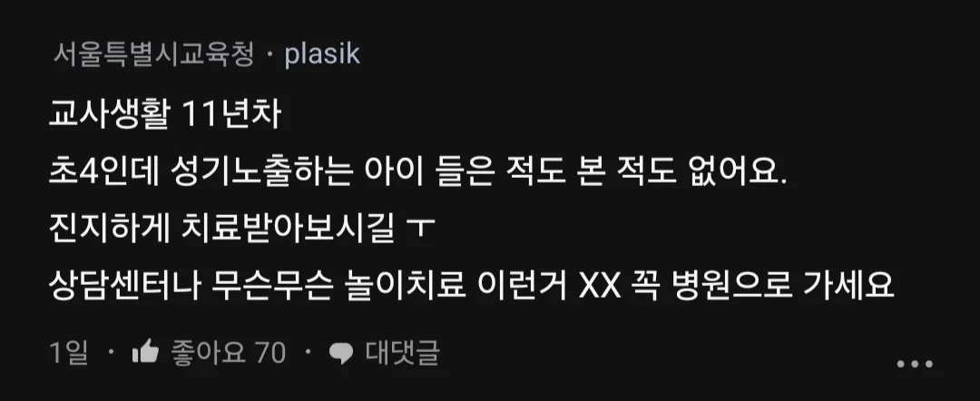Click the speech bubble reply icon
Image resolution: width=980 pixels, height=401 pixels.
[x=341, y=354]
